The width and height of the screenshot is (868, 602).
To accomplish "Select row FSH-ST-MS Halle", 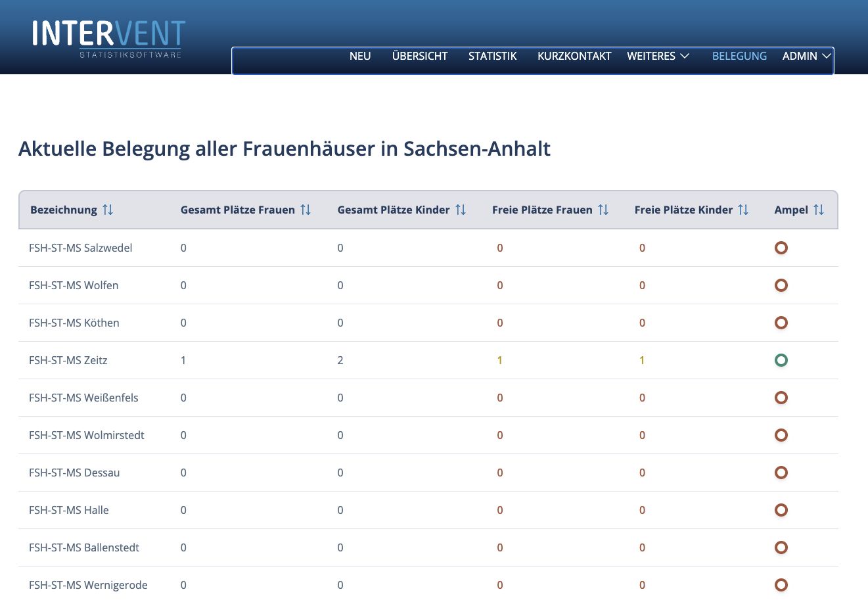I will 428,510.
